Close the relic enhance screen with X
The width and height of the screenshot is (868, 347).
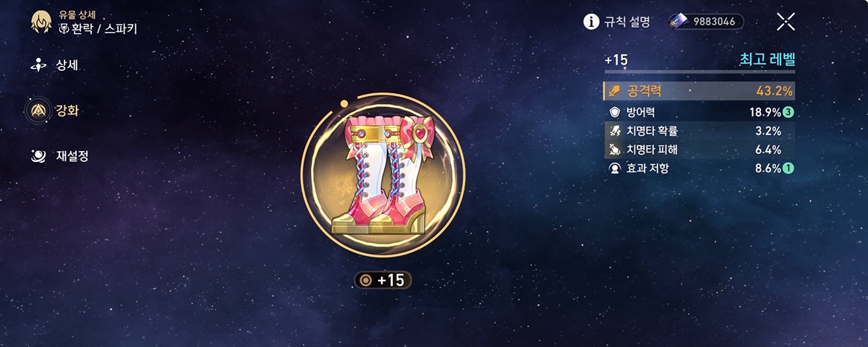click(x=786, y=22)
